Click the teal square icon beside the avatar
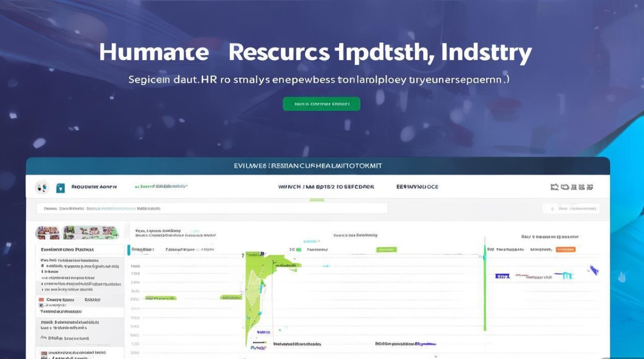 coord(60,188)
